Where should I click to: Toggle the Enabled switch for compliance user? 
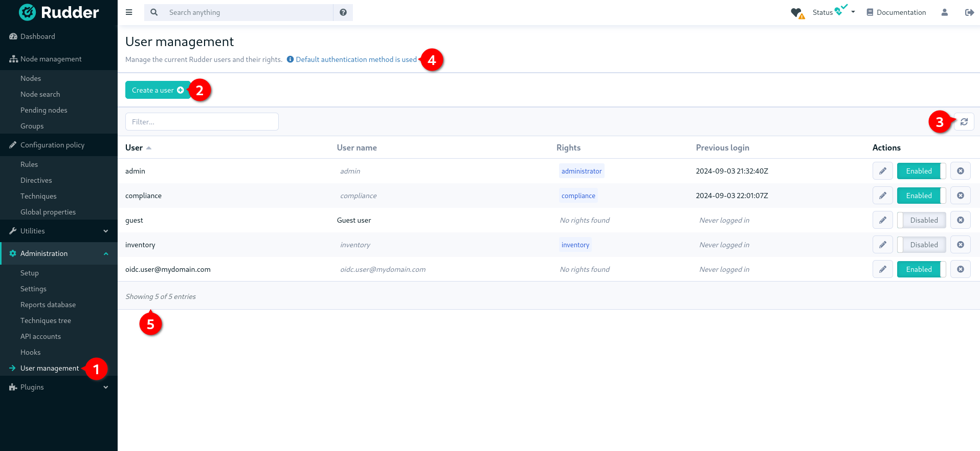pos(921,196)
